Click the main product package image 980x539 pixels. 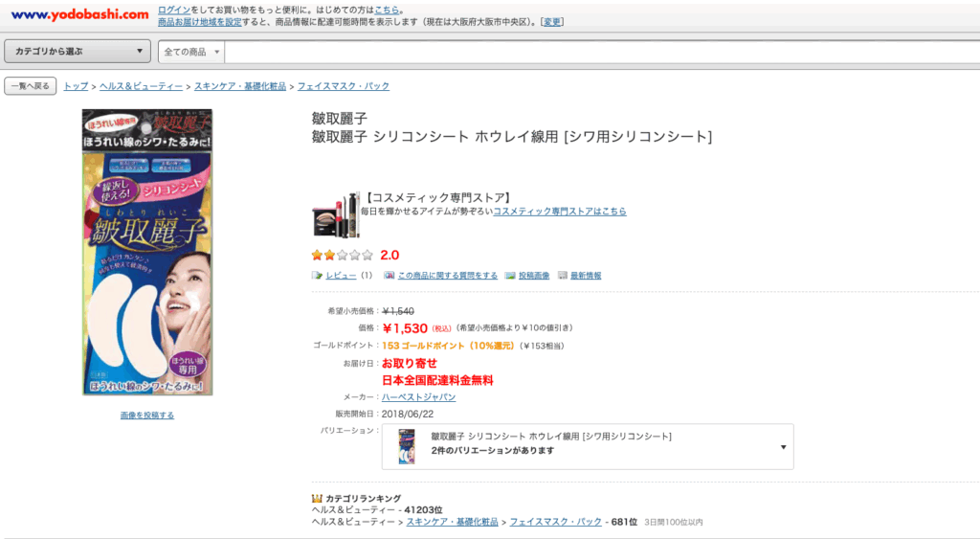(x=147, y=252)
